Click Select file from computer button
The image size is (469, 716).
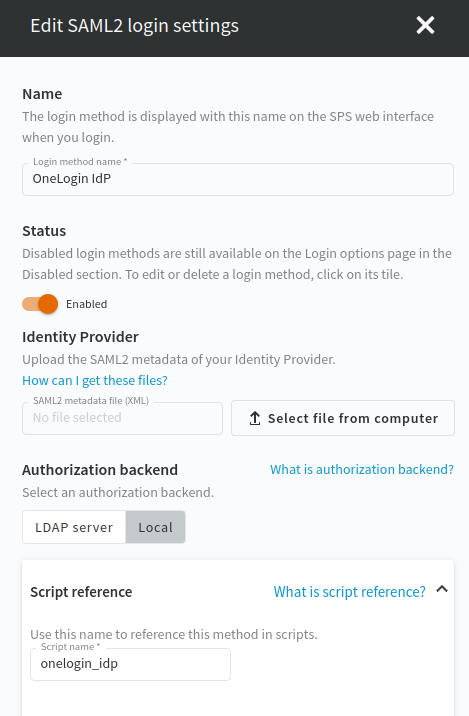(343, 418)
